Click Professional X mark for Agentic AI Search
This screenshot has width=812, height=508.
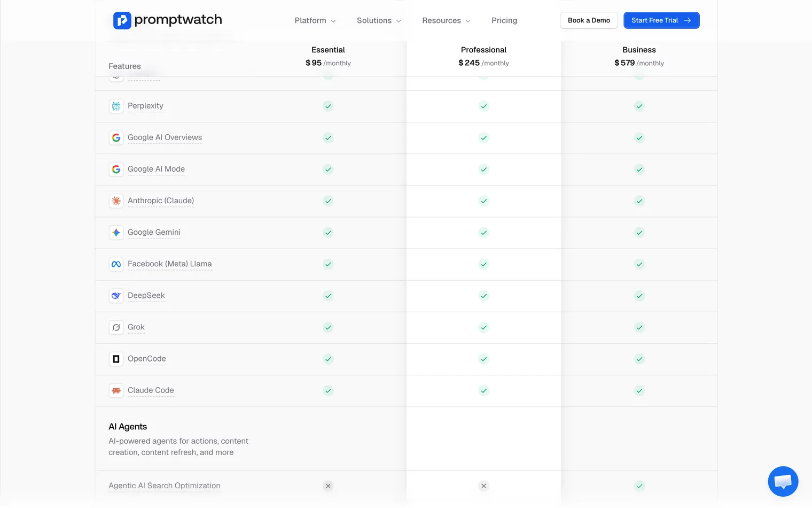click(x=483, y=486)
